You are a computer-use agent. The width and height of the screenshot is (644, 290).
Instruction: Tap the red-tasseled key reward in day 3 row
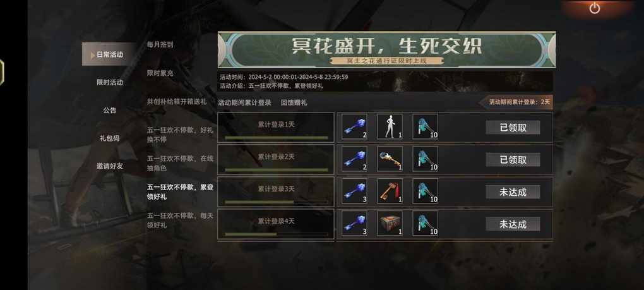(390, 191)
